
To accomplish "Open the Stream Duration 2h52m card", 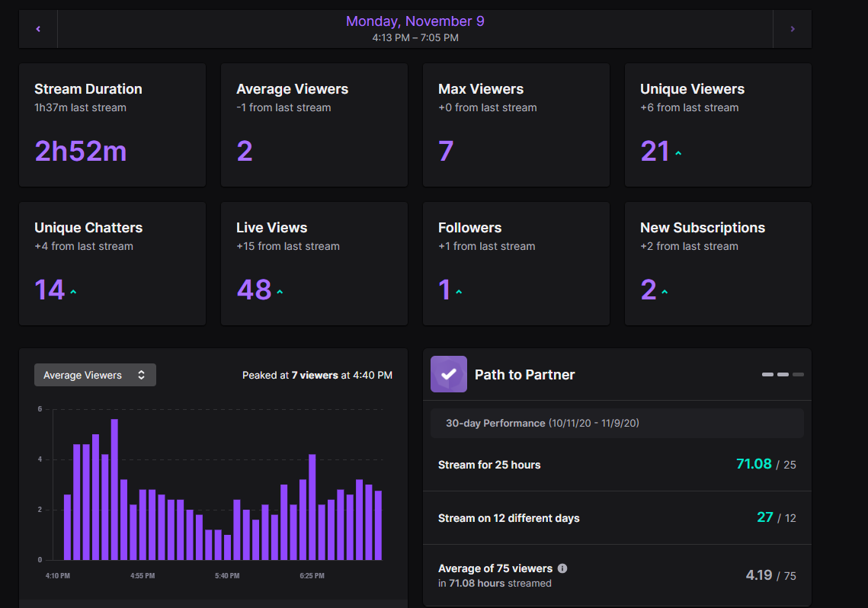I will point(112,125).
